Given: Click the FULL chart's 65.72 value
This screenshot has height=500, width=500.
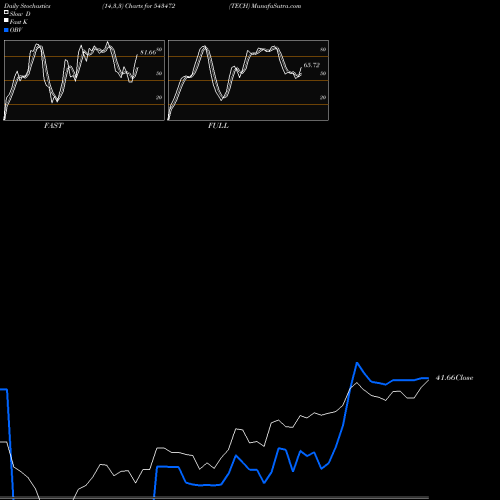Looking at the screenshot, I should click(312, 65).
